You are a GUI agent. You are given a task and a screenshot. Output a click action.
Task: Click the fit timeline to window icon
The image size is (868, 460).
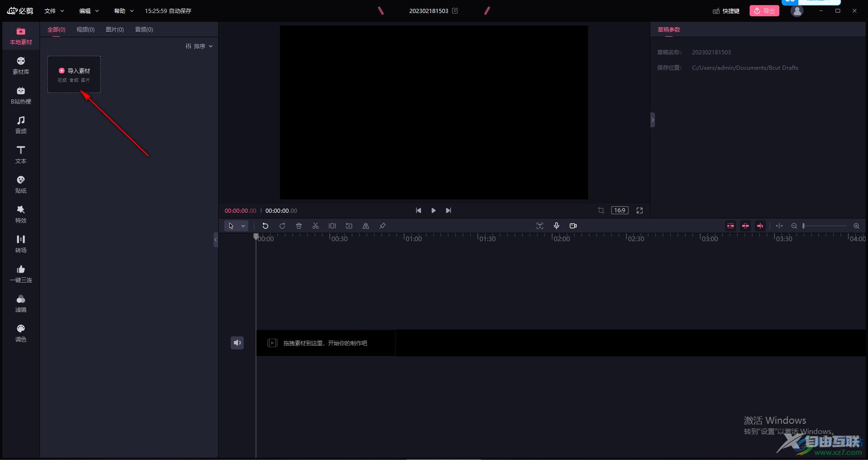pos(779,226)
